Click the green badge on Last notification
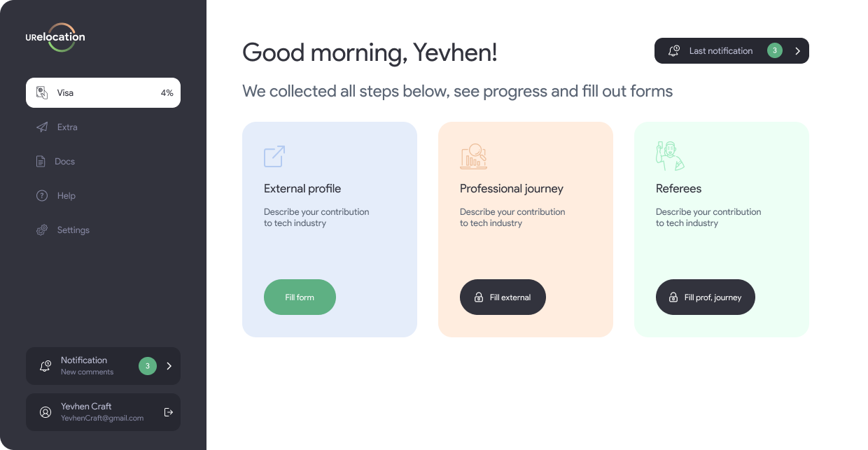 774,50
